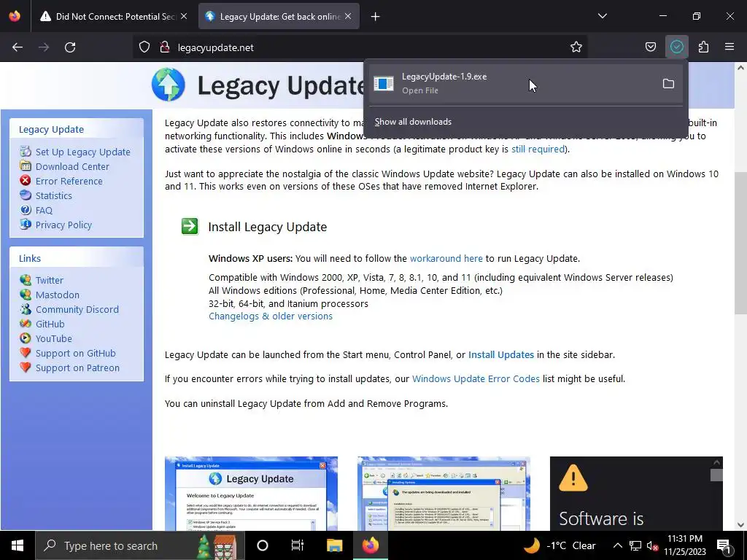Open Windows Update Error Codes link
The height and width of the screenshot is (560, 747).
(476, 379)
